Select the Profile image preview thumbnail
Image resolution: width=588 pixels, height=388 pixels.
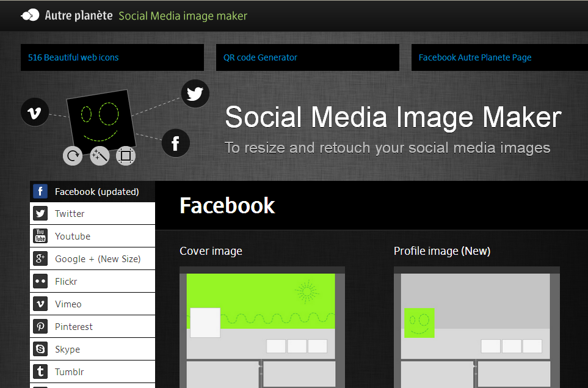pyautogui.click(x=477, y=328)
